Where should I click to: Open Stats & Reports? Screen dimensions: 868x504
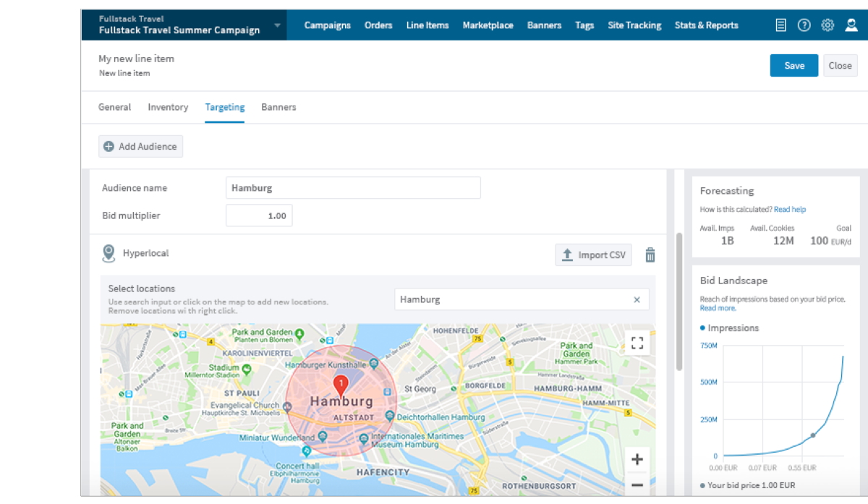707,25
